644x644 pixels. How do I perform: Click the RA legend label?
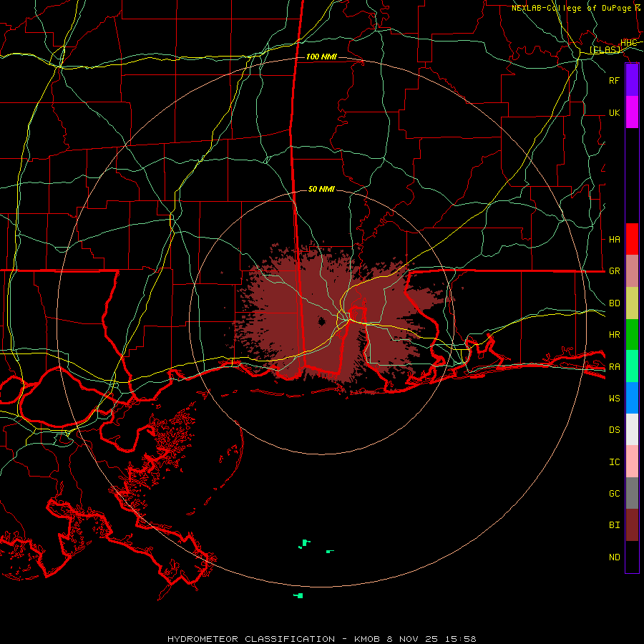pyautogui.click(x=614, y=367)
